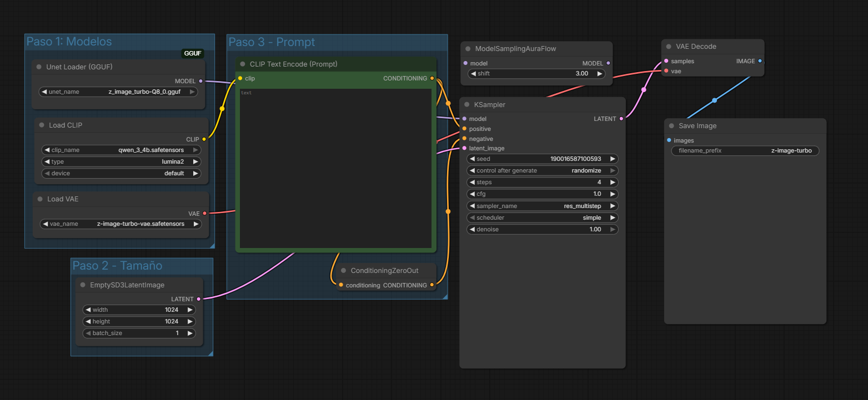Click the vae input dot on VAE Decode
The height and width of the screenshot is (400, 868).
pos(666,71)
